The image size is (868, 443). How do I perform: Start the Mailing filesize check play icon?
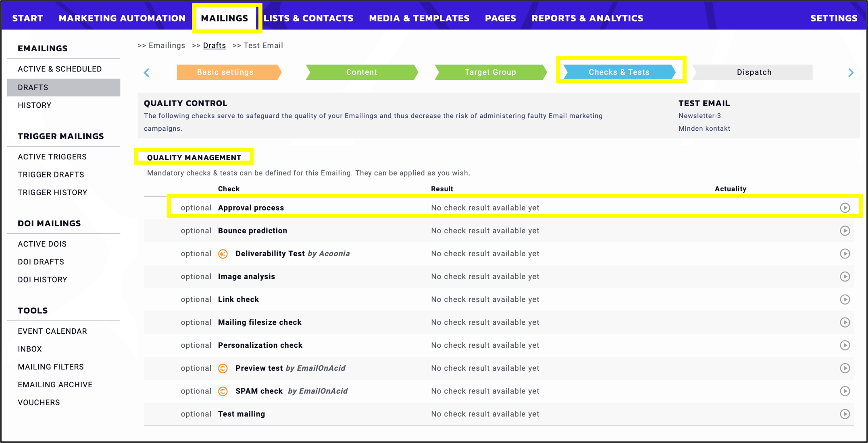[x=845, y=322]
